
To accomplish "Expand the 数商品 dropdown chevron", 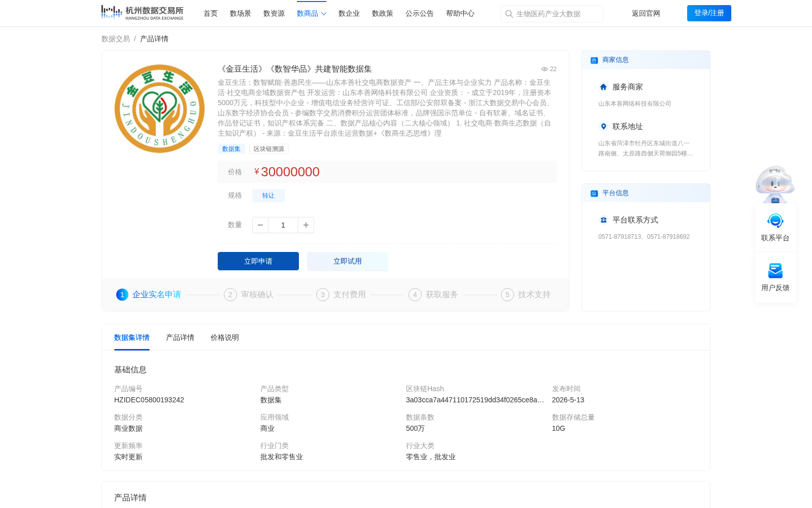I will [324, 14].
